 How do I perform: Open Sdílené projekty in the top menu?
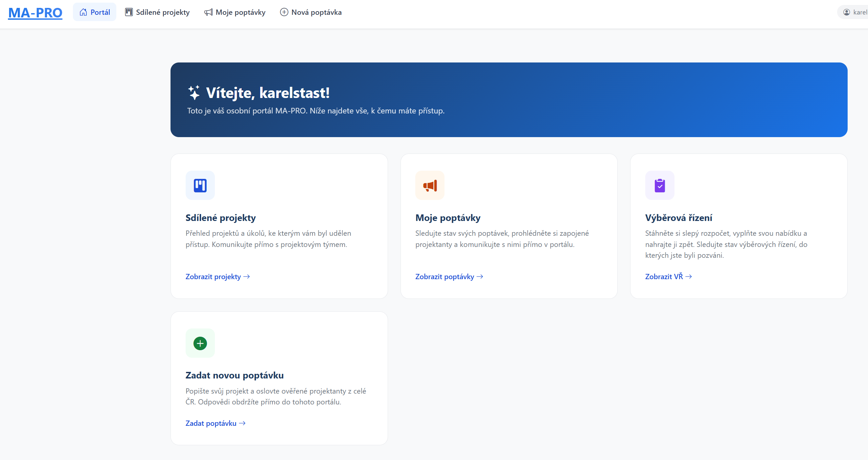click(157, 12)
